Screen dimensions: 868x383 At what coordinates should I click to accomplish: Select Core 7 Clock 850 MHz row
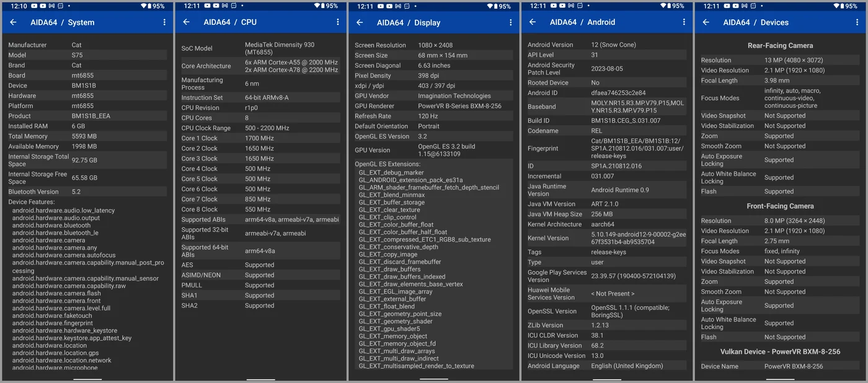tap(260, 200)
